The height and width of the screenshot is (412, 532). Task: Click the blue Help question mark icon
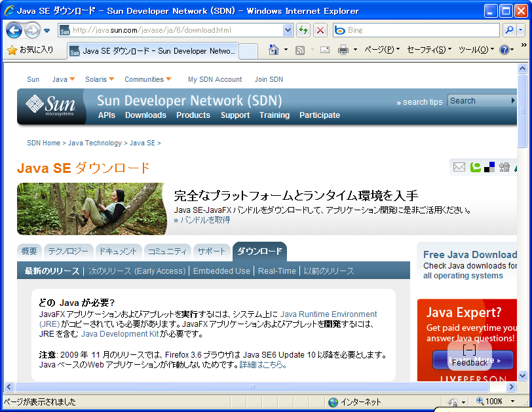(x=504, y=50)
